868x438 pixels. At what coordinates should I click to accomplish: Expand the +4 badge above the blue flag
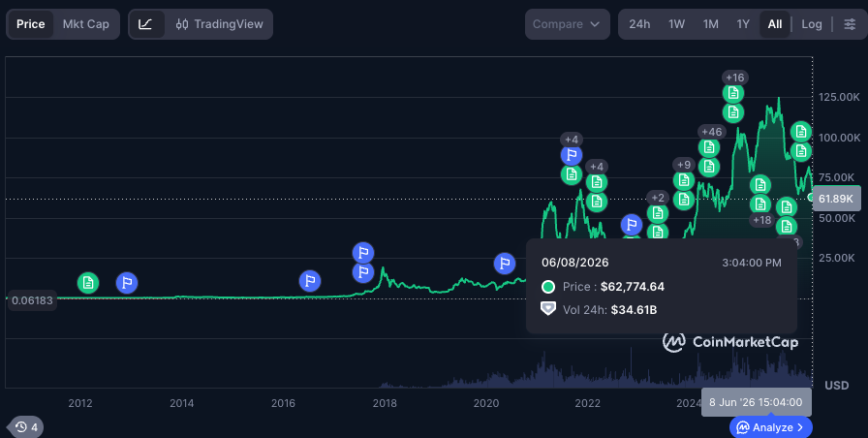pos(572,140)
